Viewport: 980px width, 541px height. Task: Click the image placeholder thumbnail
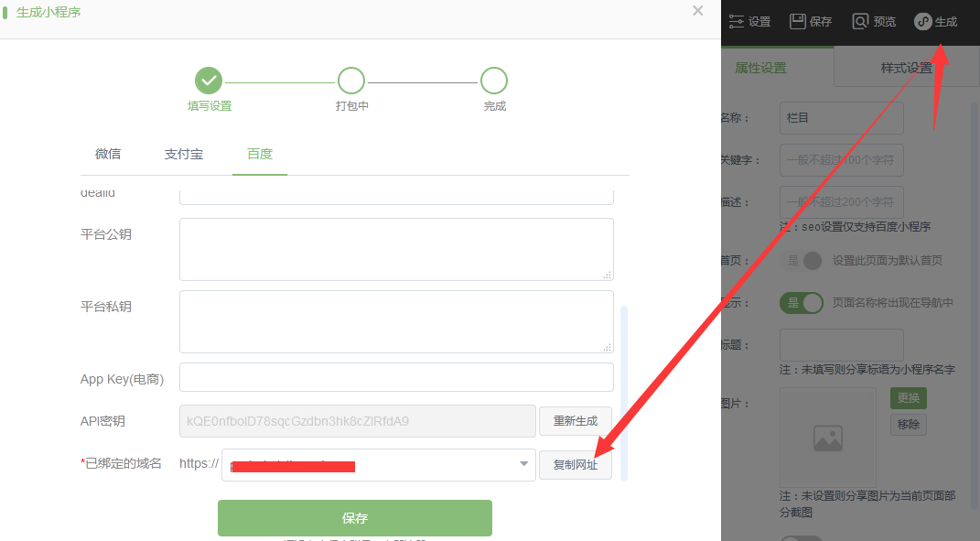click(827, 437)
